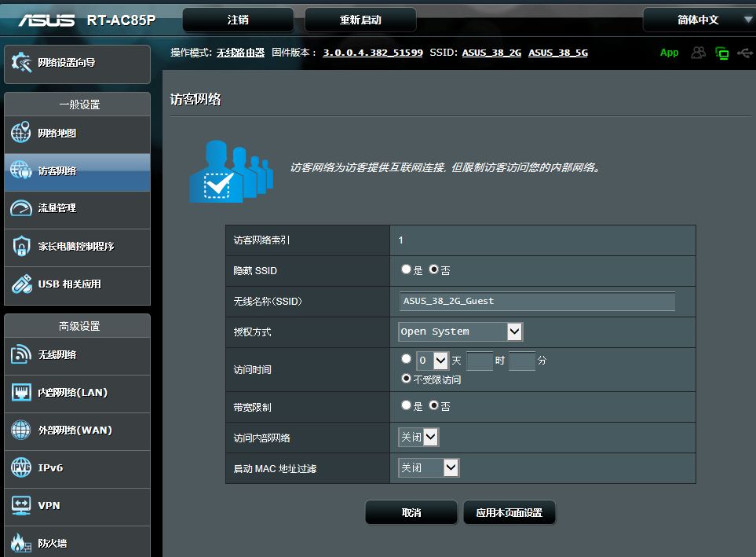Click 应用本页面设置 apply button
756x557 pixels.
[509, 512]
